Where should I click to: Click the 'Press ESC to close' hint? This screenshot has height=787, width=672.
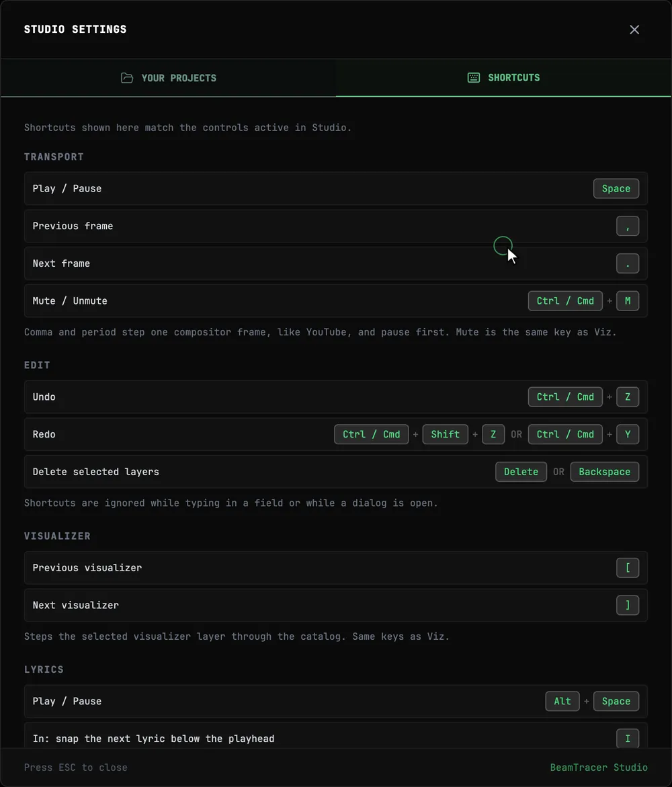coord(76,768)
